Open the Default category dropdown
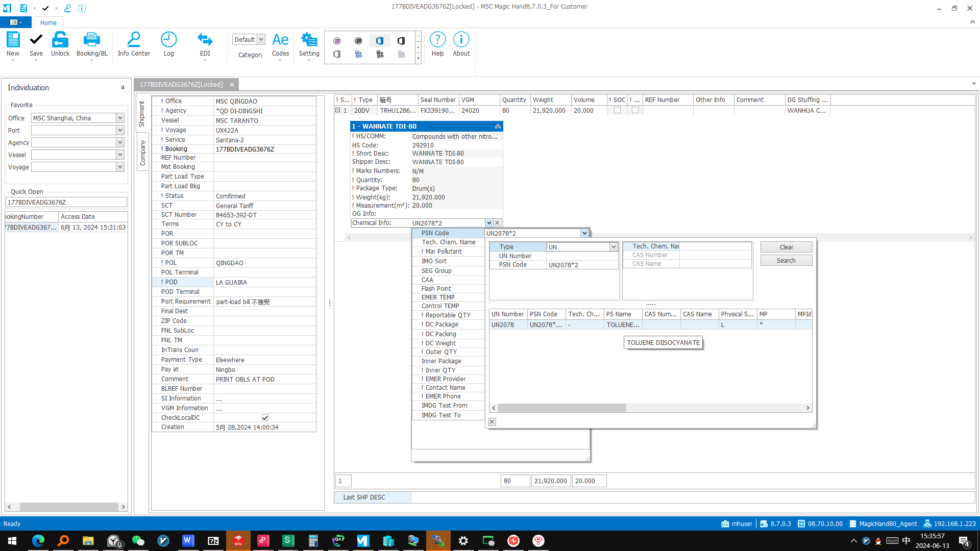 click(x=261, y=39)
